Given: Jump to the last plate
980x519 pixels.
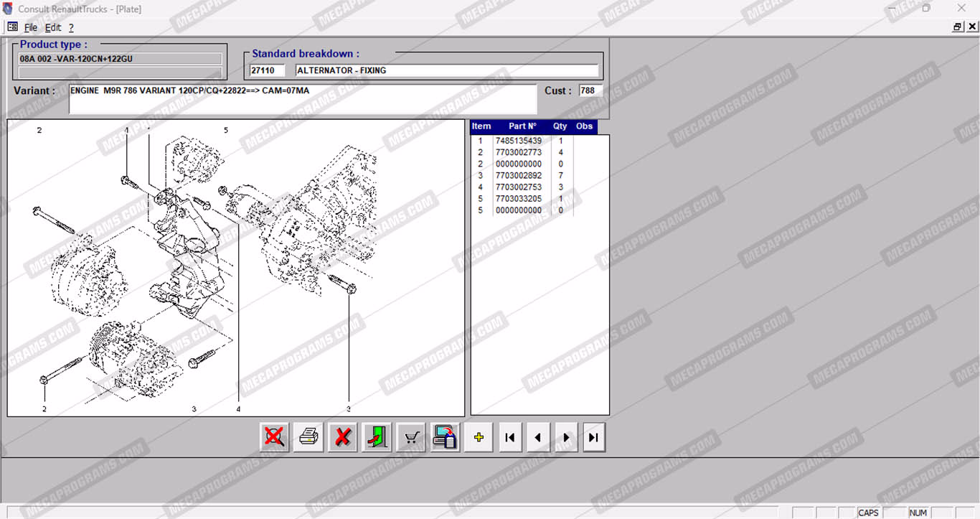Looking at the screenshot, I should pos(594,437).
